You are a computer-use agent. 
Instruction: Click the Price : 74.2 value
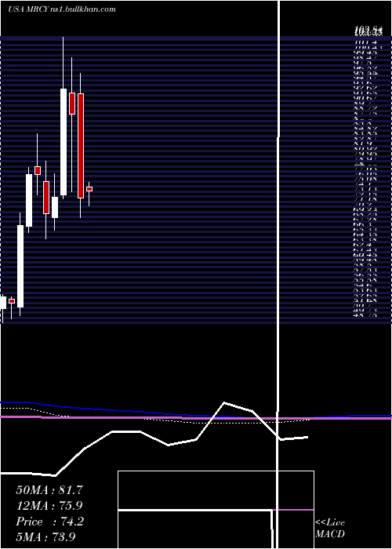tap(49, 522)
